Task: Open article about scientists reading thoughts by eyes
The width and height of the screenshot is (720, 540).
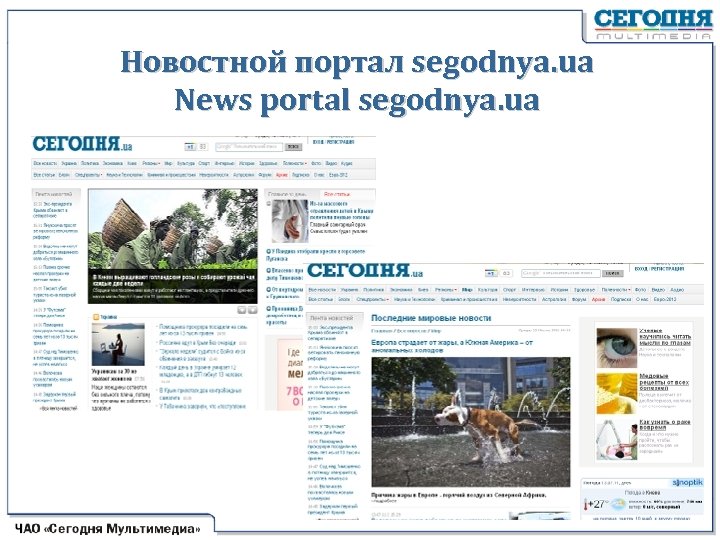Action: [665, 337]
